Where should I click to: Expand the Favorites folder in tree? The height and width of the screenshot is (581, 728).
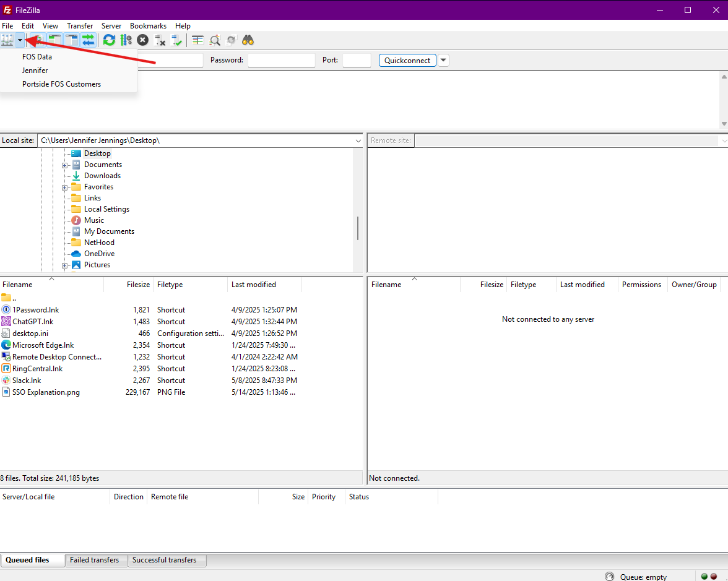point(64,187)
